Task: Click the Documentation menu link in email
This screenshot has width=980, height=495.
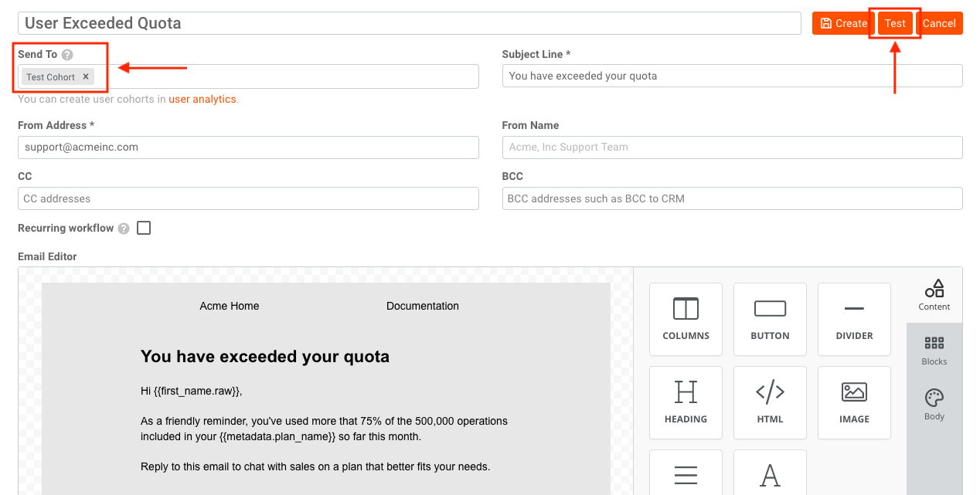Action: tap(423, 306)
